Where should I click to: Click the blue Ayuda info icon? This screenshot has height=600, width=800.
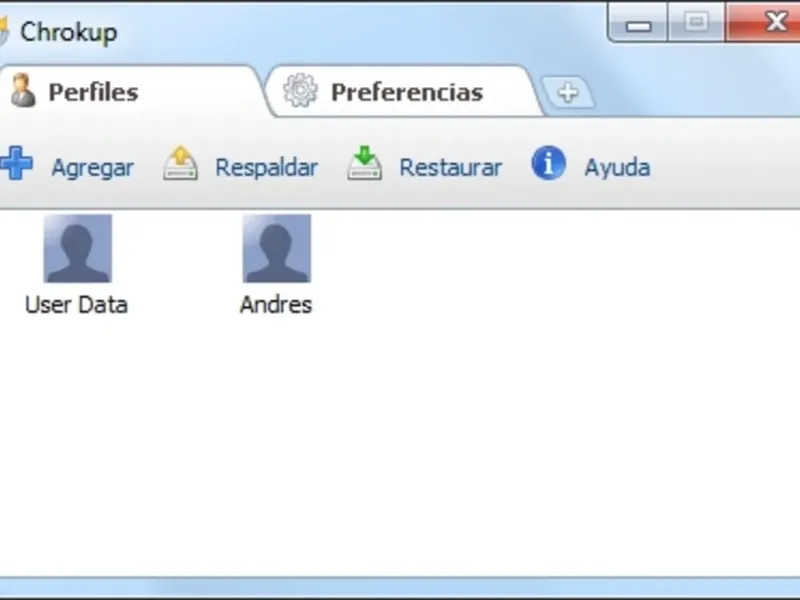548,163
